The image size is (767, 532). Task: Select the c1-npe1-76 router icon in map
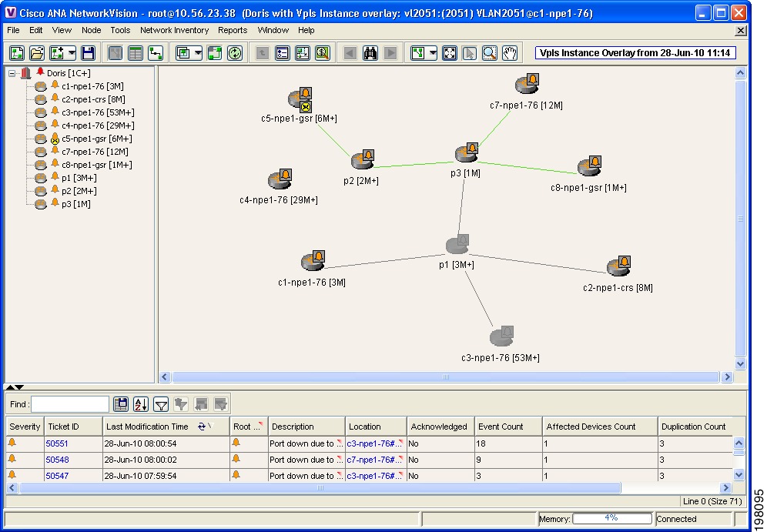(x=313, y=261)
